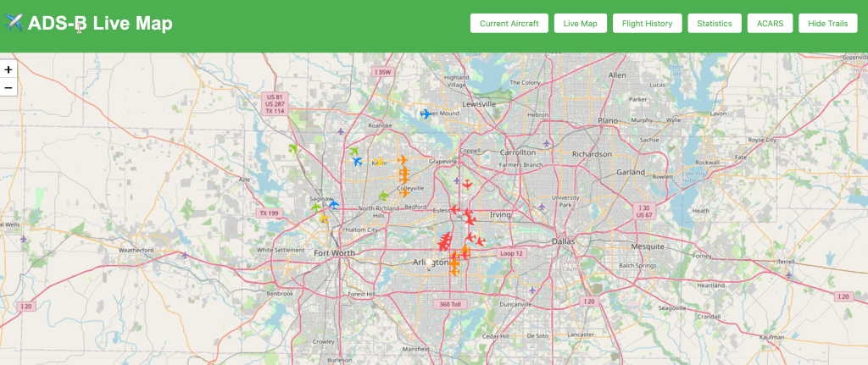Select the green aircraft west of Colleyville

(384, 196)
